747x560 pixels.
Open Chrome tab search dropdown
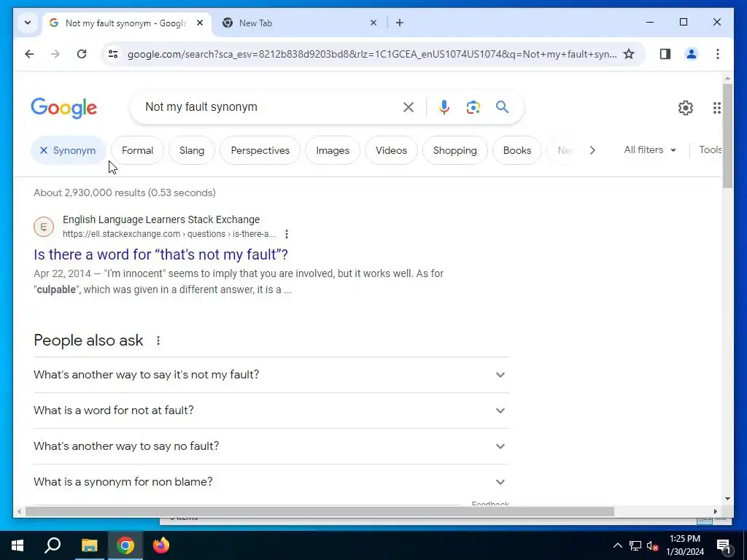pyautogui.click(x=28, y=23)
